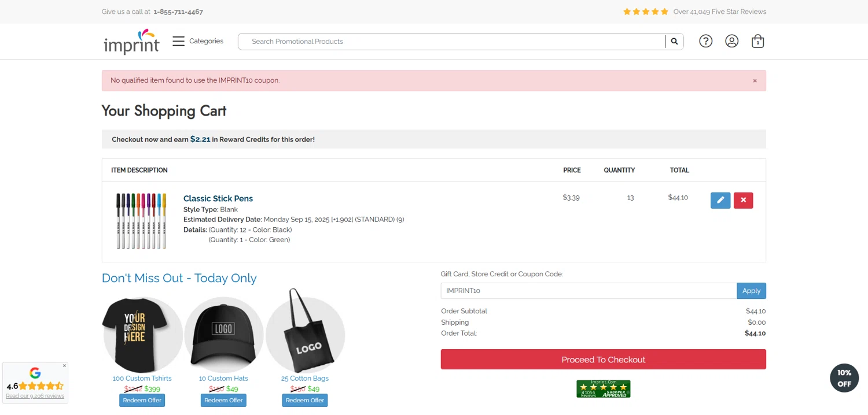Focus the Search Promotional Products field
Viewport: 868px width, 415px height.
pos(451,42)
